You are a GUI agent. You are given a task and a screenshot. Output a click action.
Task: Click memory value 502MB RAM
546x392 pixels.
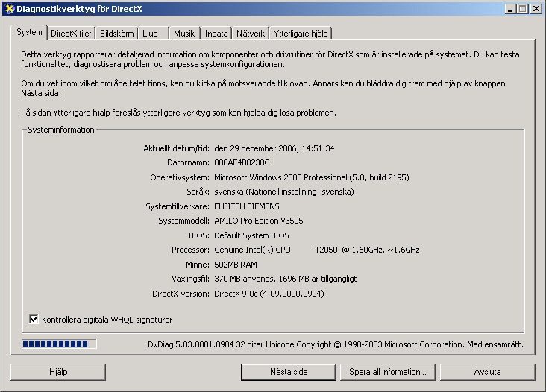coord(236,265)
